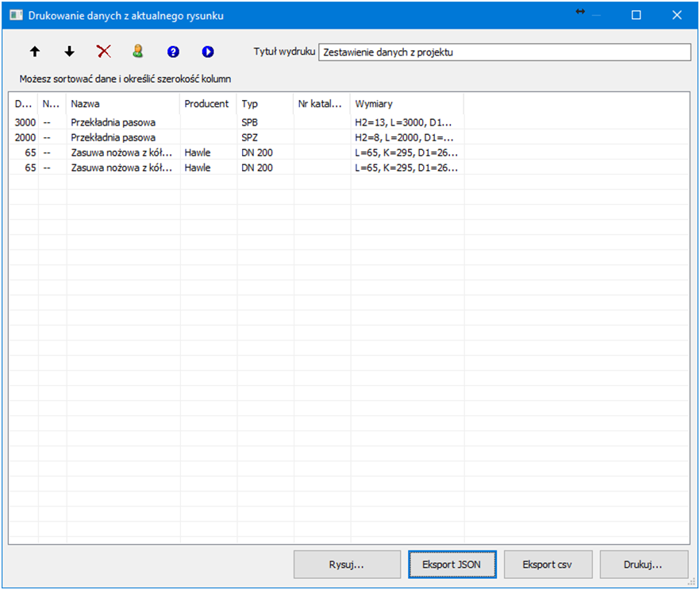Open help with the question mark icon
This screenshot has width=700, height=590.
point(173,52)
